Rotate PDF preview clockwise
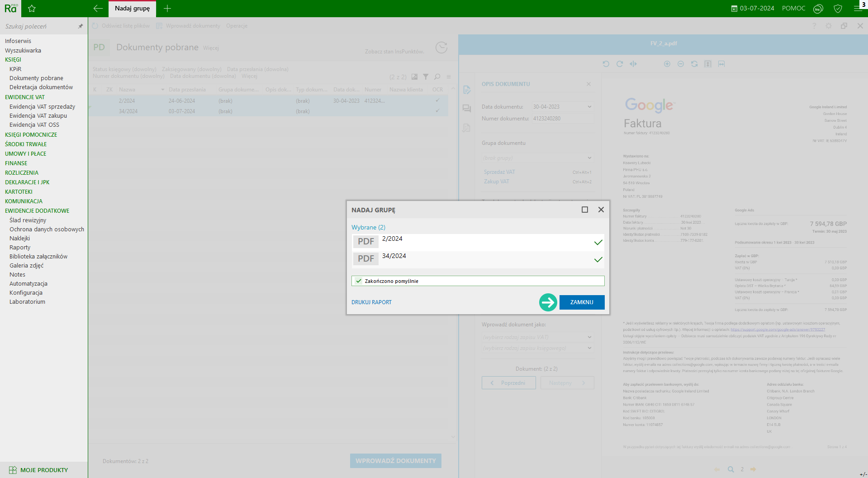This screenshot has width=868, height=478. (620, 64)
